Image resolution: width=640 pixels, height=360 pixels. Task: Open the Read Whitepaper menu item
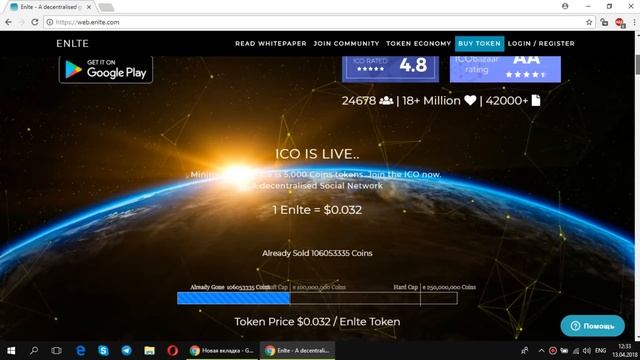pos(271,44)
